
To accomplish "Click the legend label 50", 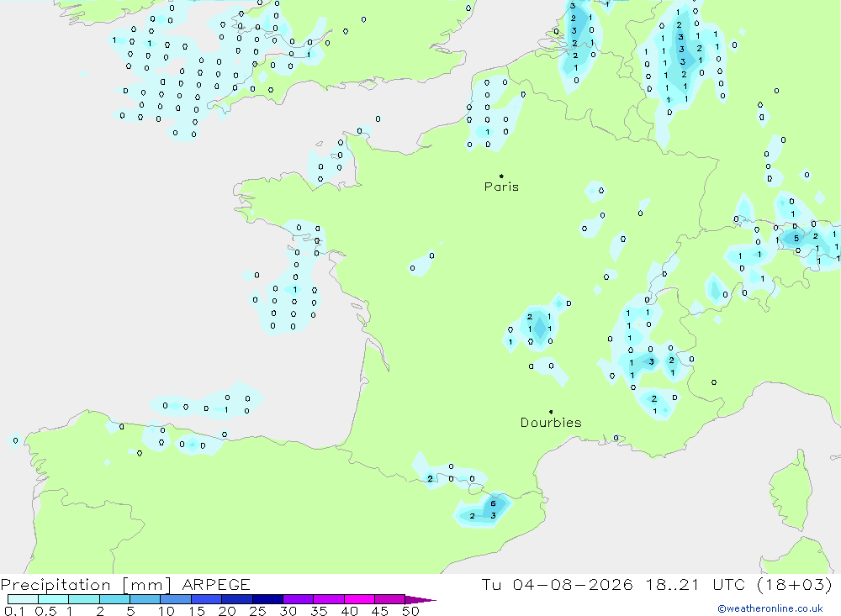I will 411,611.
